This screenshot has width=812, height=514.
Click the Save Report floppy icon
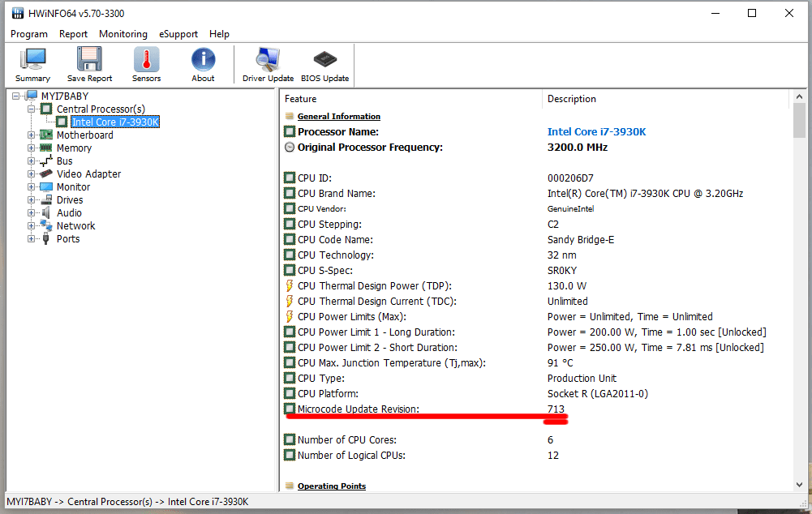(x=89, y=64)
